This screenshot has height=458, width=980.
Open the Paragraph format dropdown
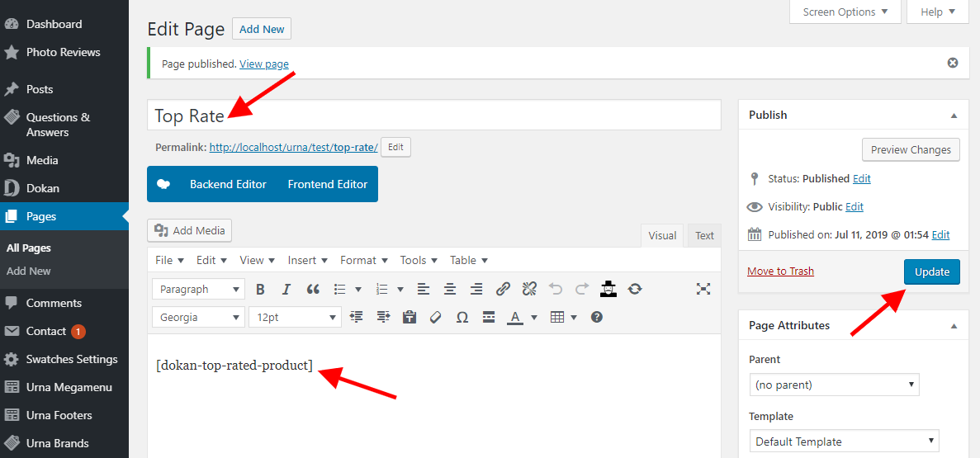tap(198, 290)
